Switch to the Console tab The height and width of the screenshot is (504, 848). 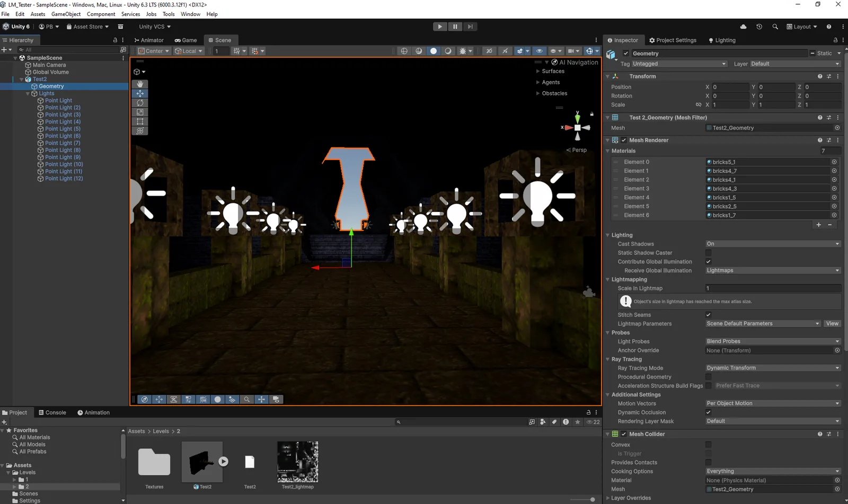pyautogui.click(x=52, y=413)
